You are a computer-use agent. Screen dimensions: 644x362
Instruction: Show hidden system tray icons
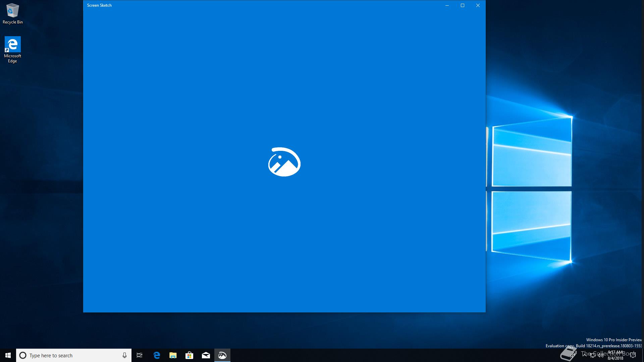tap(585, 355)
